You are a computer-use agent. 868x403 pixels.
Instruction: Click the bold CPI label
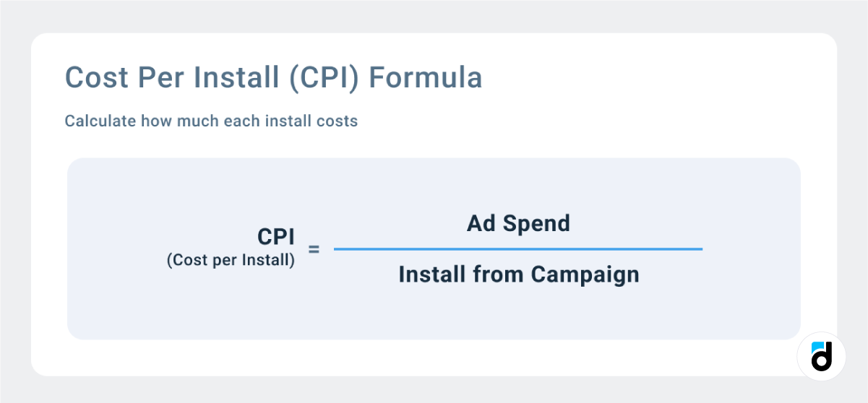pos(276,238)
